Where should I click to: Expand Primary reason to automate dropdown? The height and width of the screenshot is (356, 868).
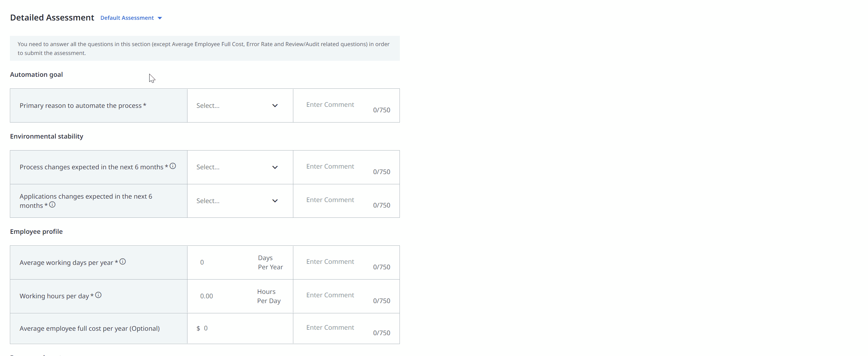click(240, 106)
